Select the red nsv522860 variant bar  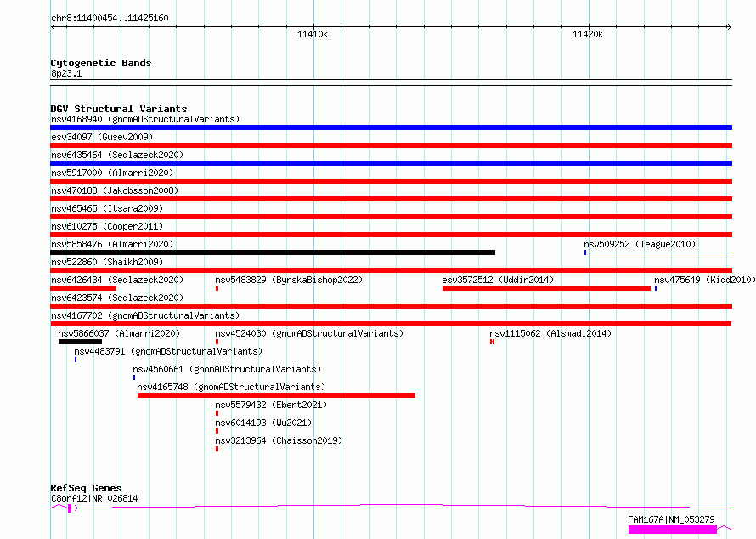pyautogui.click(x=391, y=270)
